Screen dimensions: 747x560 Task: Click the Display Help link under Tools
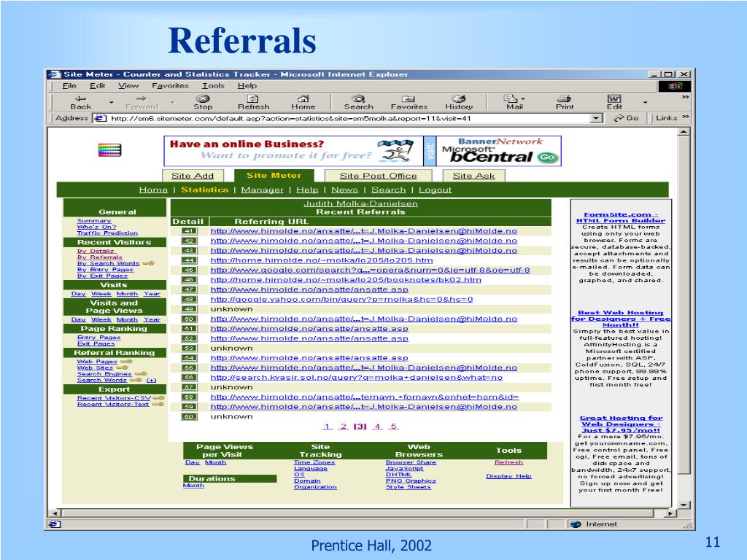508,476
